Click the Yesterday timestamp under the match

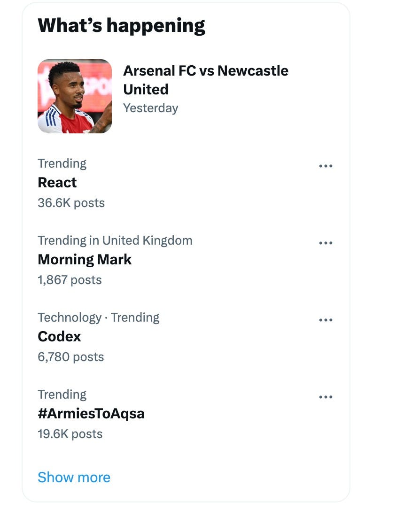click(150, 108)
